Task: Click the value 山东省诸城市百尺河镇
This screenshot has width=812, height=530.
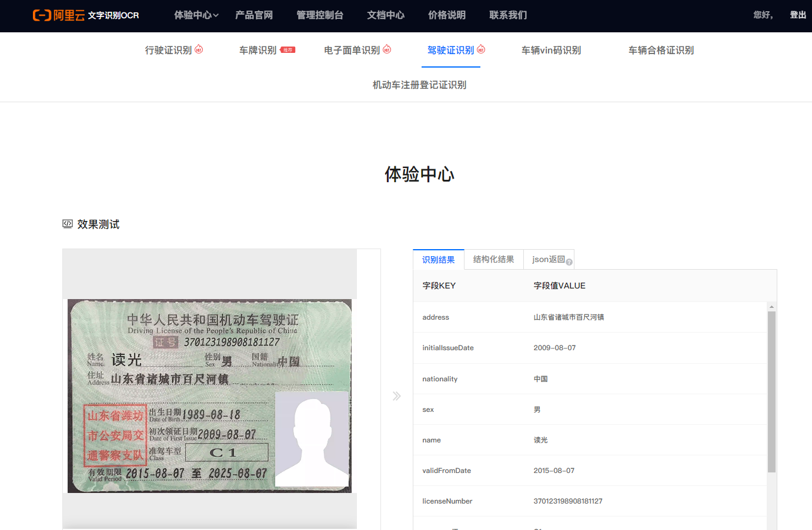Action: point(569,317)
